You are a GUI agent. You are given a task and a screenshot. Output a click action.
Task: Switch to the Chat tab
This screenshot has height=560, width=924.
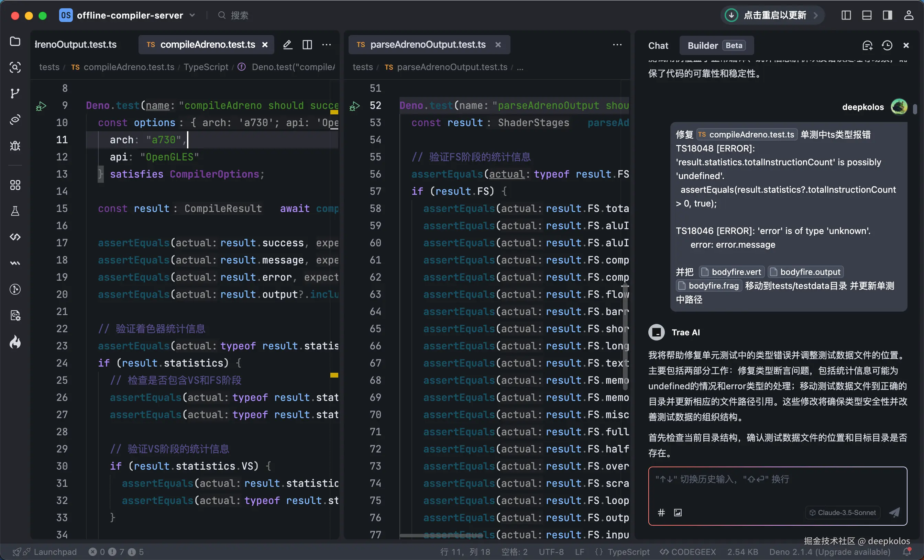[x=658, y=45]
